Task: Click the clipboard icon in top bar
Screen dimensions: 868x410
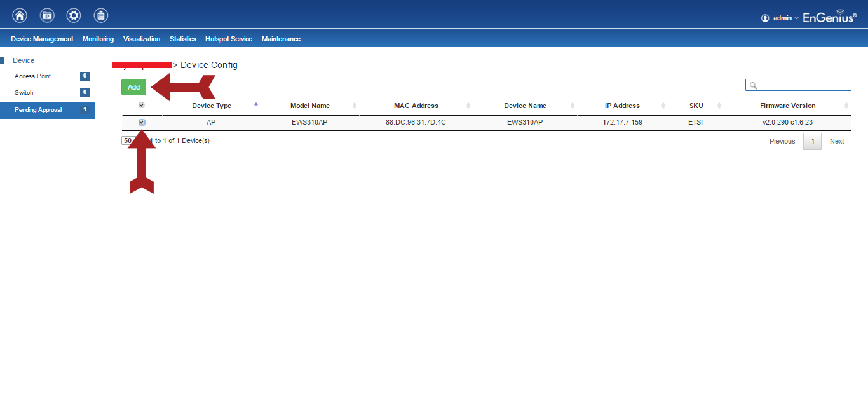Action: pyautogui.click(x=100, y=15)
